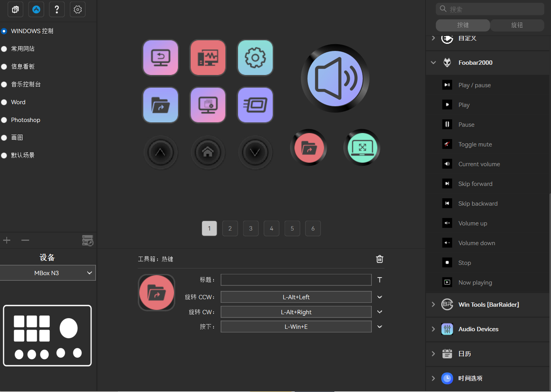Switch to the 旋钮 tab

coord(517,25)
